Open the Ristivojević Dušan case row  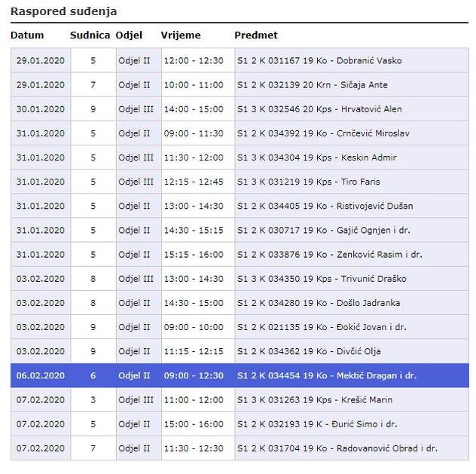tap(325, 206)
